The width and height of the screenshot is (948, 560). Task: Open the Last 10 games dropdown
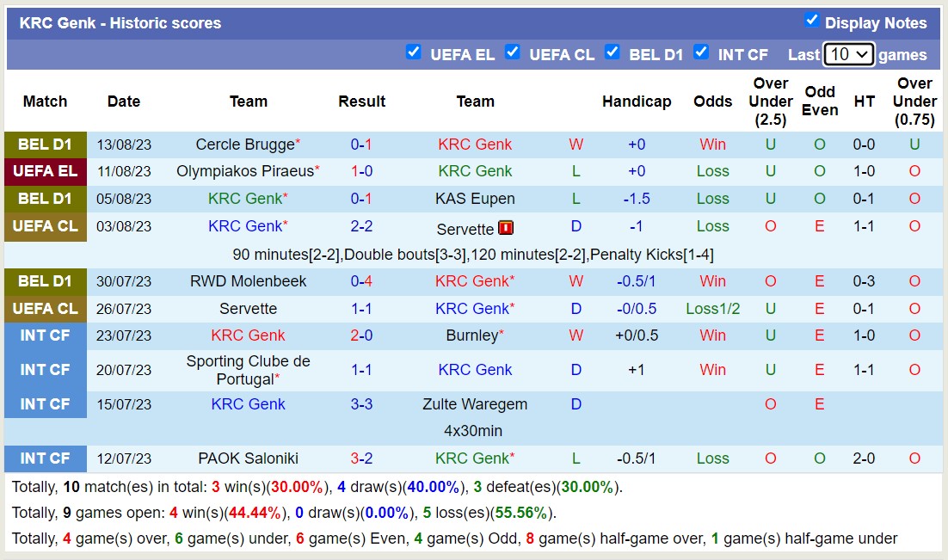pos(848,54)
